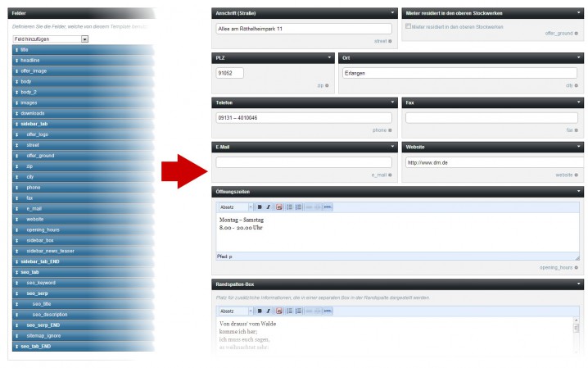This screenshot has width=588, height=368.
Task: Click the Website field with http://www.dm.de
Action: [x=491, y=162]
